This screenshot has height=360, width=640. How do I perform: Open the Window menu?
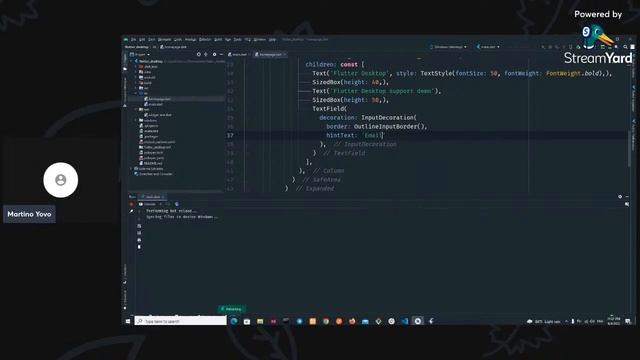[x=260, y=40]
